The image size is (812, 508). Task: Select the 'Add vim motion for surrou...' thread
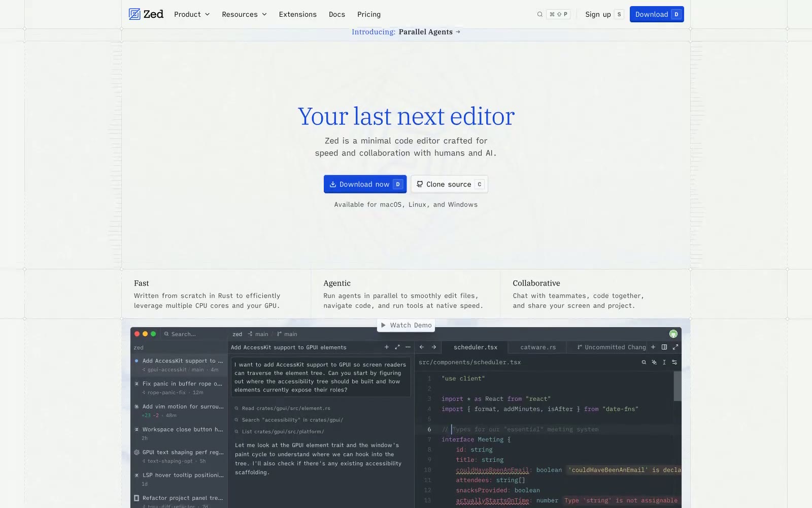pyautogui.click(x=179, y=411)
